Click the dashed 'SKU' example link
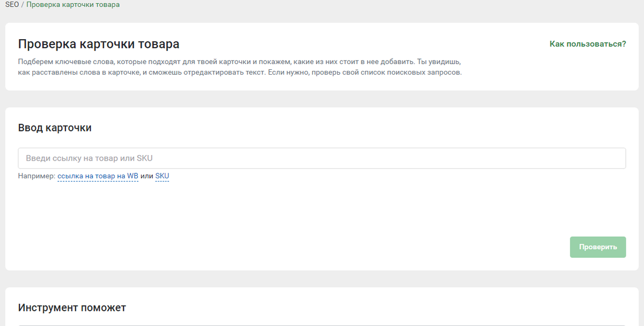The image size is (644, 326). point(162,176)
